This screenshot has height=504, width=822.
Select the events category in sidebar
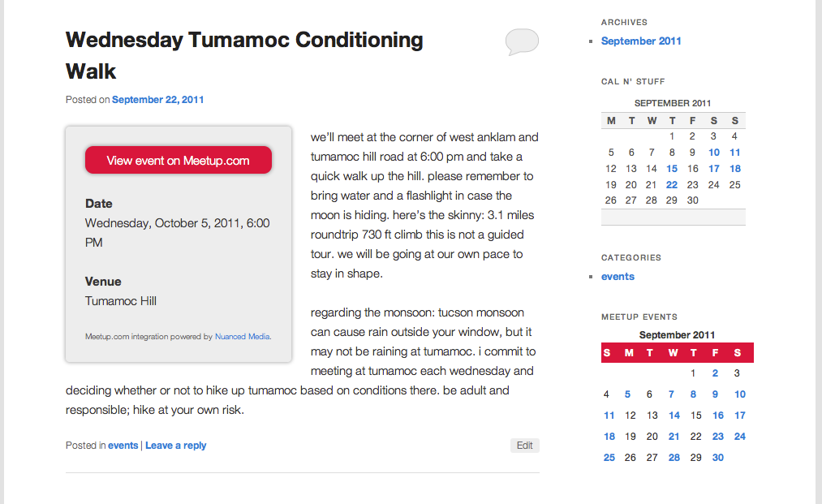tap(618, 277)
